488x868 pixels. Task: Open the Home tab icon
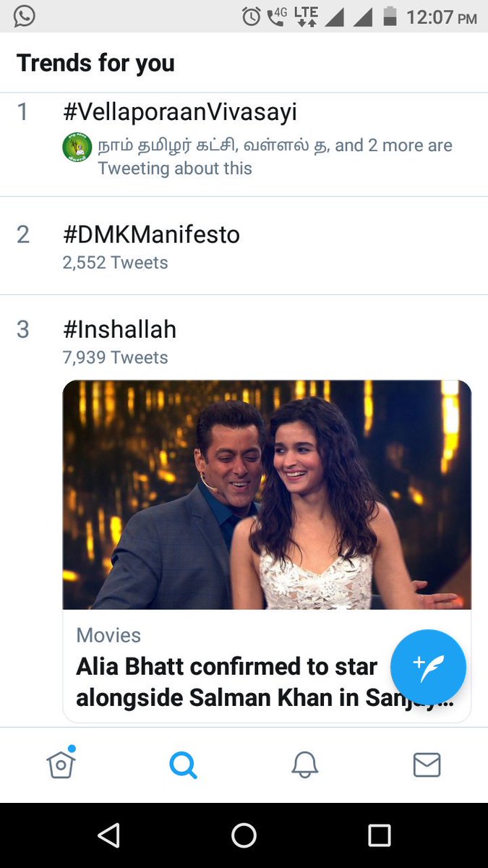[x=61, y=762]
